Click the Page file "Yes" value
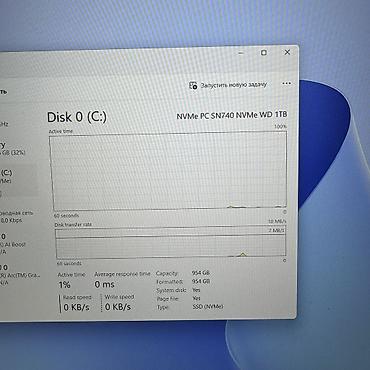This screenshot has height=370, width=370. [x=196, y=298]
